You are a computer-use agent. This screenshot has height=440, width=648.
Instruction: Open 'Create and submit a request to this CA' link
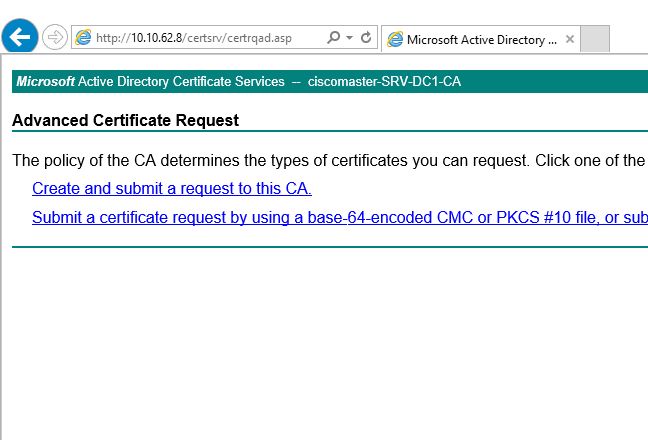click(x=172, y=188)
